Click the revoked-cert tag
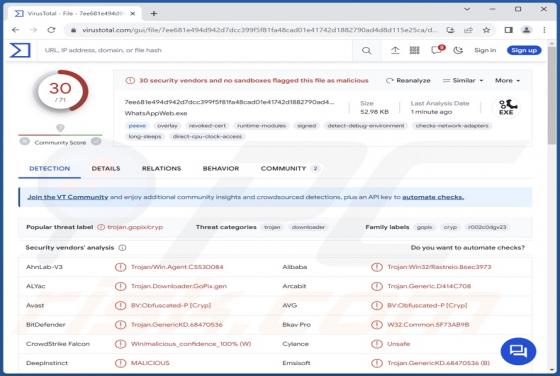Image resolution: width=560 pixels, height=376 pixels. click(x=207, y=126)
